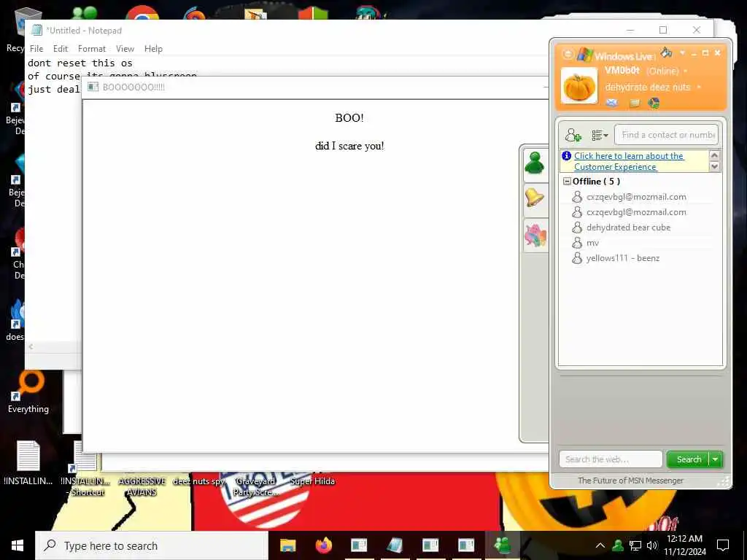Open the Customer Experience link

point(629,161)
